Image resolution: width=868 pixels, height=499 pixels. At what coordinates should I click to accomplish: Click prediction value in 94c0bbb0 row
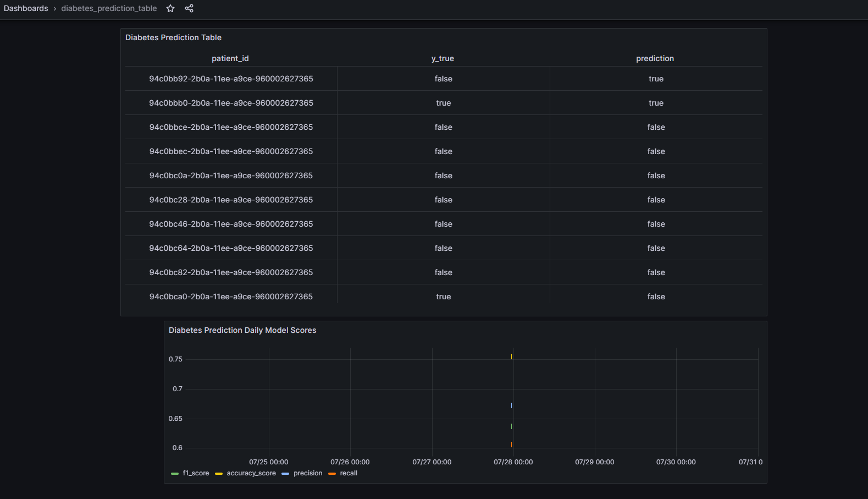click(656, 103)
